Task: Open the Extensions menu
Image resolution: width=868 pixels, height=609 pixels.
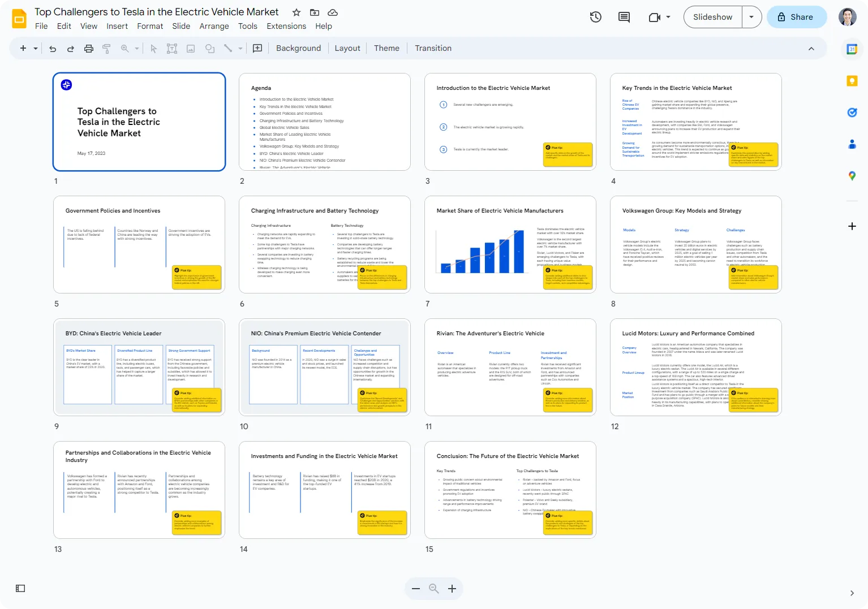Action: 286,26
